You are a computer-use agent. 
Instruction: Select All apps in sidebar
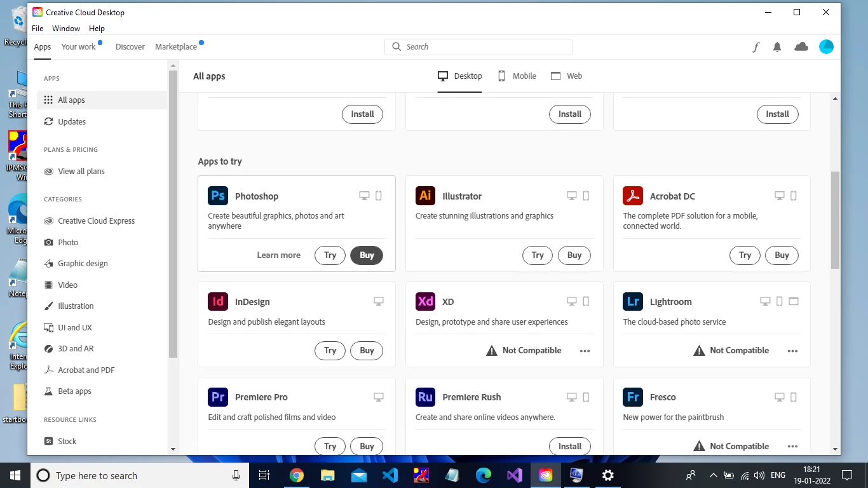[x=102, y=100]
